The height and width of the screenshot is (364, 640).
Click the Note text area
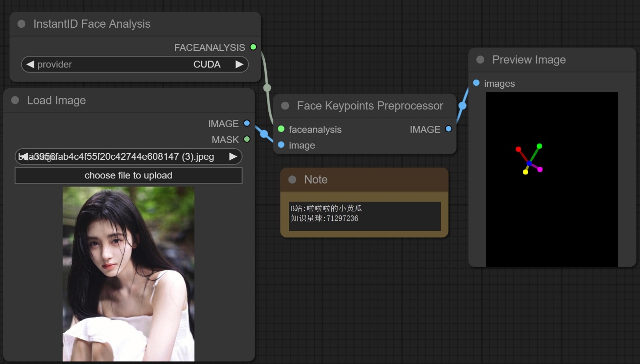(x=365, y=216)
